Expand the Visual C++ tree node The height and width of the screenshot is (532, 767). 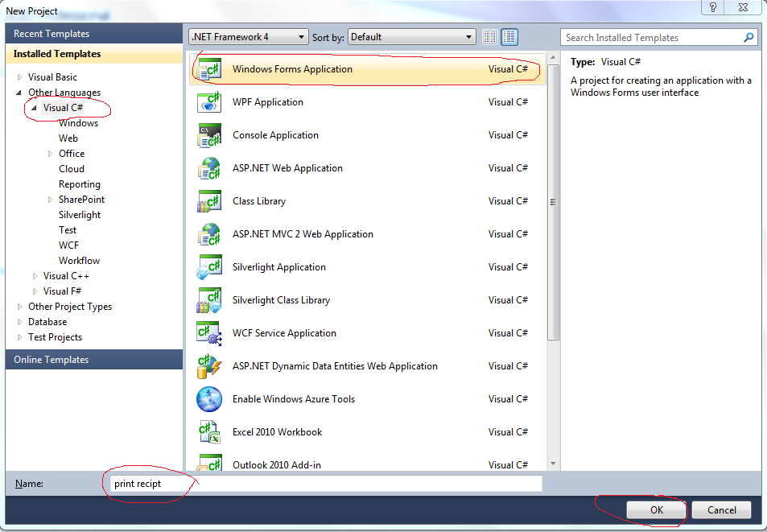click(x=35, y=276)
